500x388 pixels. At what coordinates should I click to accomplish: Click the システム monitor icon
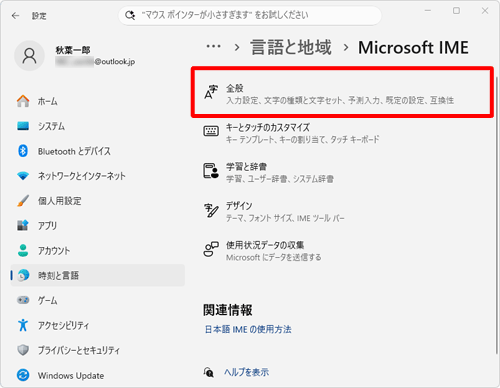(23, 126)
